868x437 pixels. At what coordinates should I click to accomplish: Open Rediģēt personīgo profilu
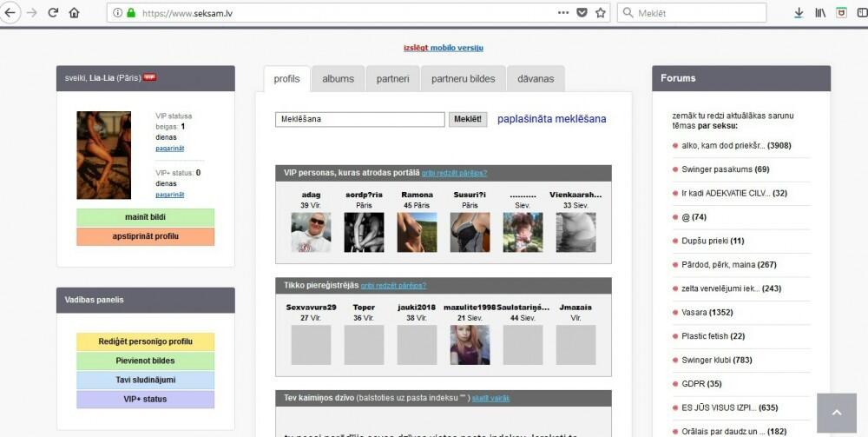145,341
